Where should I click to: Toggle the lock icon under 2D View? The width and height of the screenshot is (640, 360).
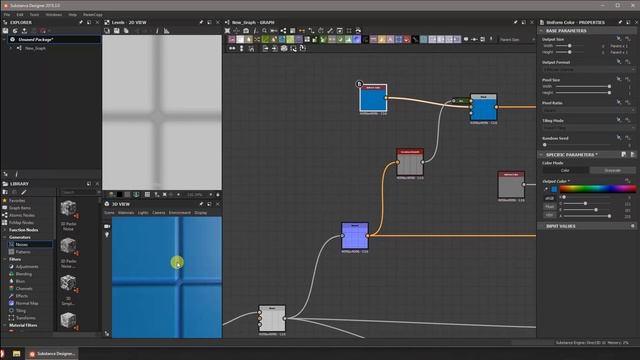pos(218,195)
